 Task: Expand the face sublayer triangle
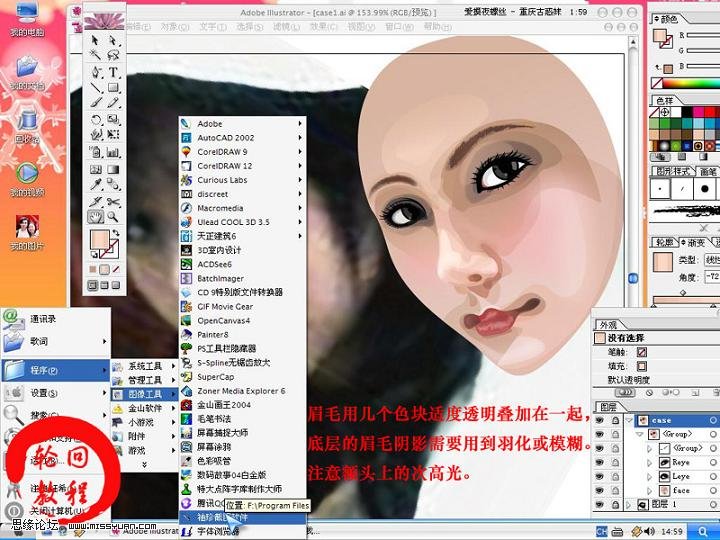click(x=649, y=490)
